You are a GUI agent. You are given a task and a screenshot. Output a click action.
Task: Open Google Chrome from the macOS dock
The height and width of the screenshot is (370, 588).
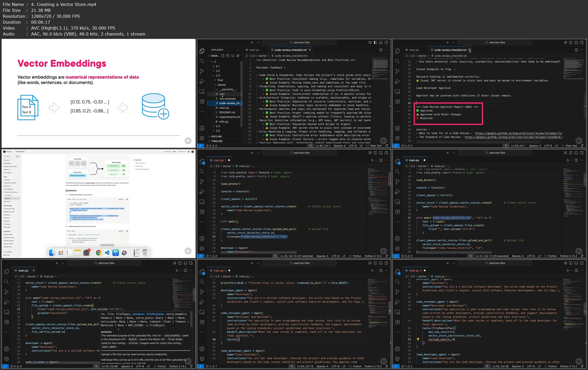[x=98, y=253]
